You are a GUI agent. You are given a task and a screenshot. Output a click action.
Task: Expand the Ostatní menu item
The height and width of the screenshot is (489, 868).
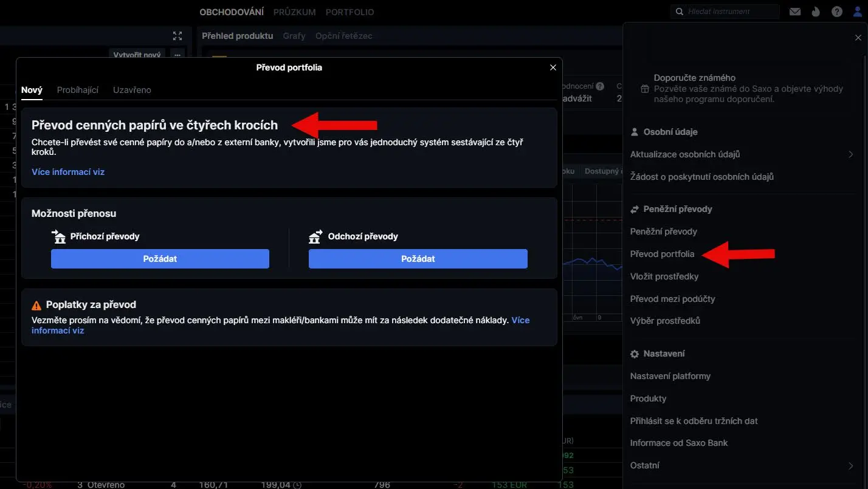(851, 465)
